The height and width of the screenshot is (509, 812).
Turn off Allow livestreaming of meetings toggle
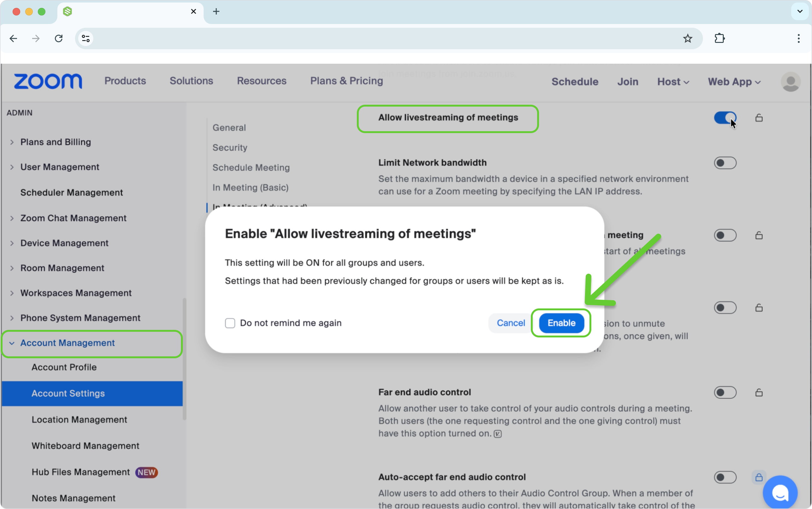point(725,118)
